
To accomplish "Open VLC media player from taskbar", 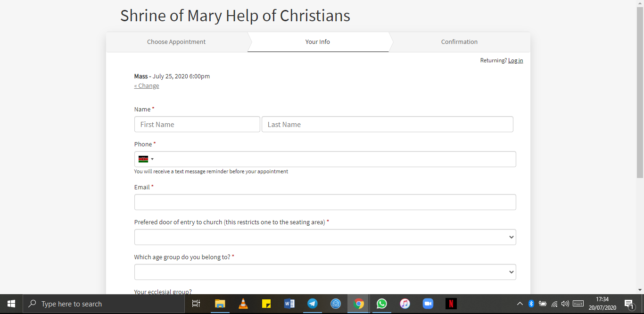I will click(243, 304).
